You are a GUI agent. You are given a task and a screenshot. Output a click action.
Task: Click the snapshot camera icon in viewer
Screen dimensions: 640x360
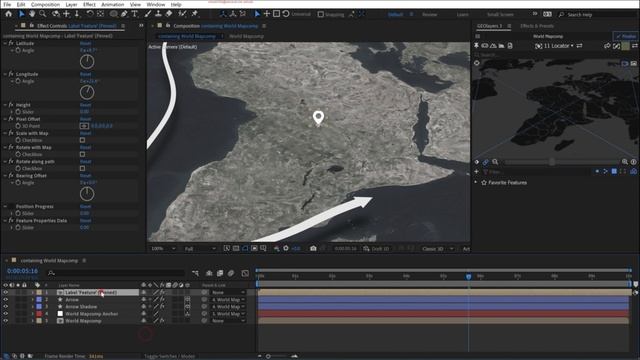tap(313, 248)
